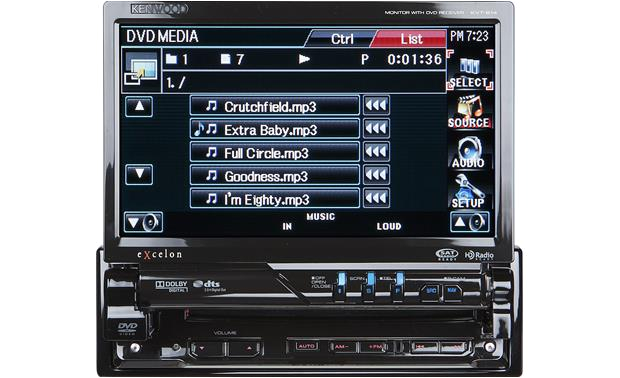Tap the DVD MEDIA source title
Image resolution: width=620 pixels, height=378 pixels.
[x=162, y=36]
